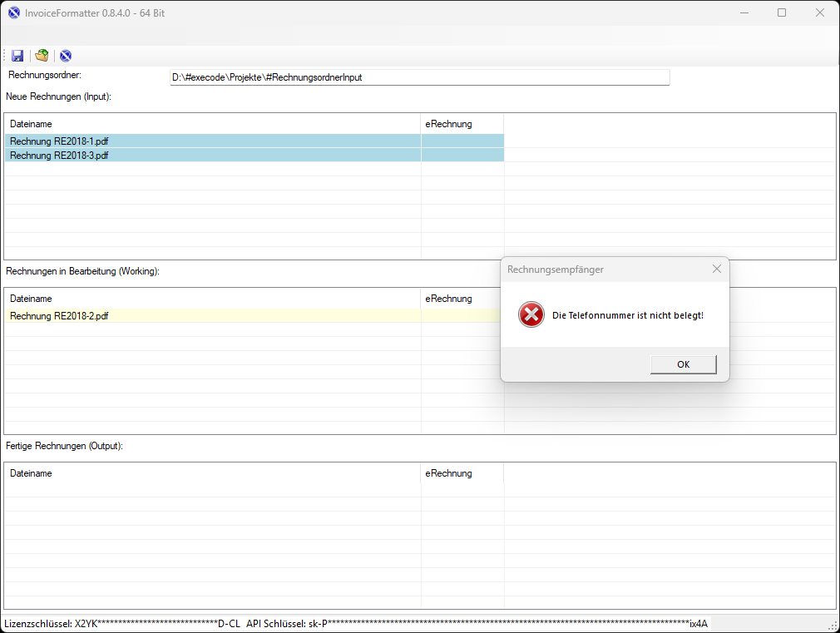Click the Rechnungsordner path input field
This screenshot has width=840, height=633.
tap(419, 77)
